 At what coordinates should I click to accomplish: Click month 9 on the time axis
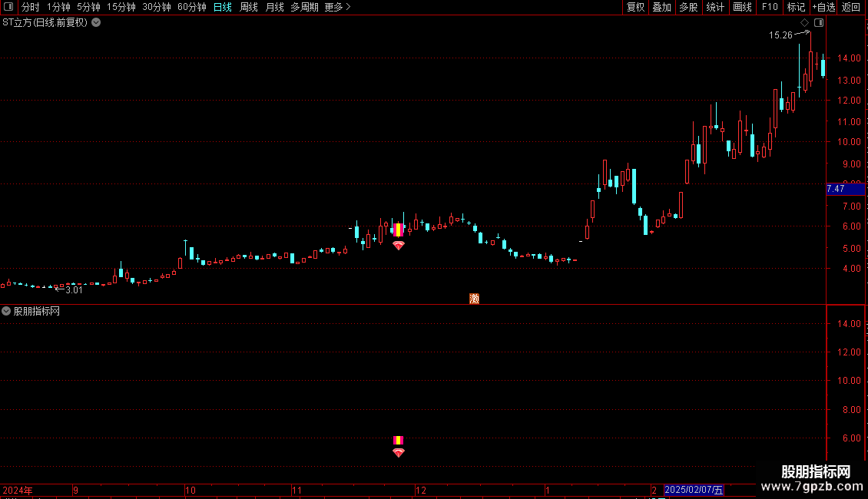tap(76, 490)
